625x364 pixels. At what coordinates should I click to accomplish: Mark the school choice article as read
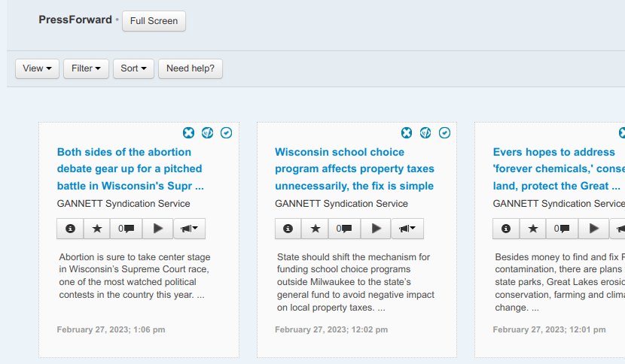pyautogui.click(x=444, y=132)
